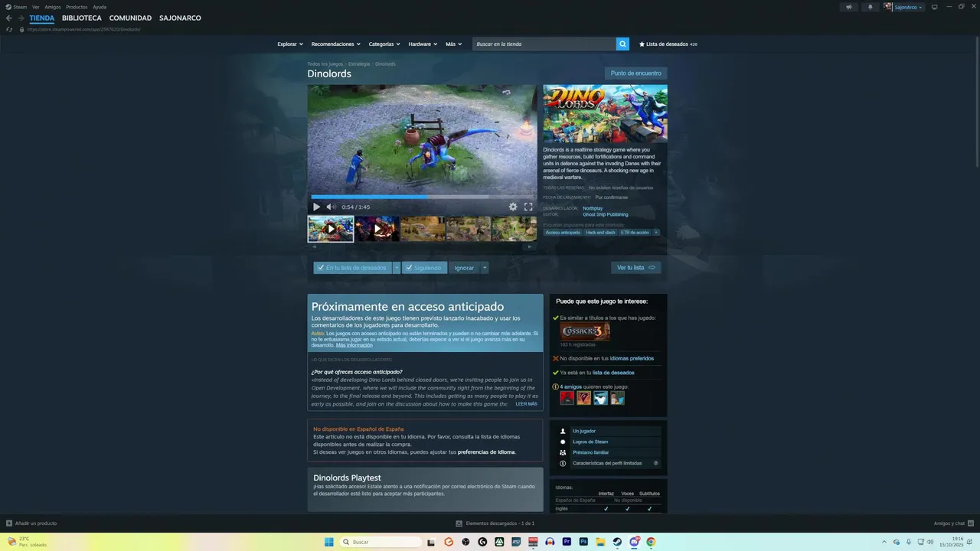This screenshot has height=551, width=980.
Task: Enter fullscreen for the trailer
Action: click(528, 207)
